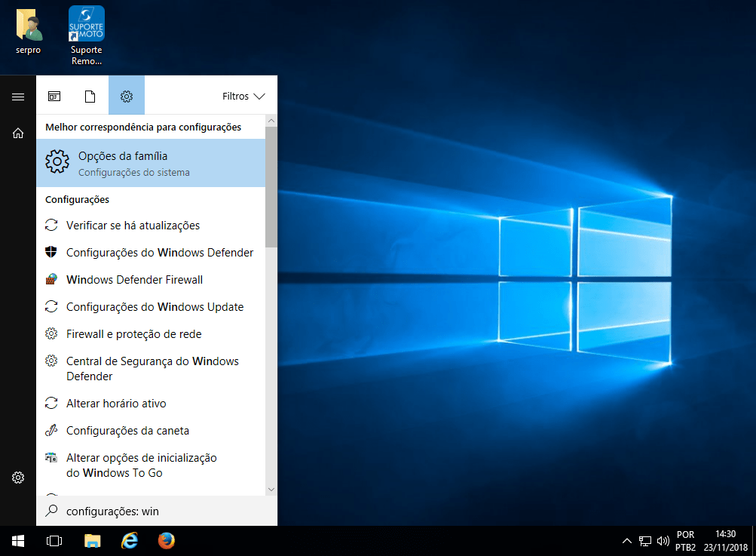Viewport: 756px width, 556px height.
Task: Open the hamburger menu in search panel
Action: [x=18, y=97]
